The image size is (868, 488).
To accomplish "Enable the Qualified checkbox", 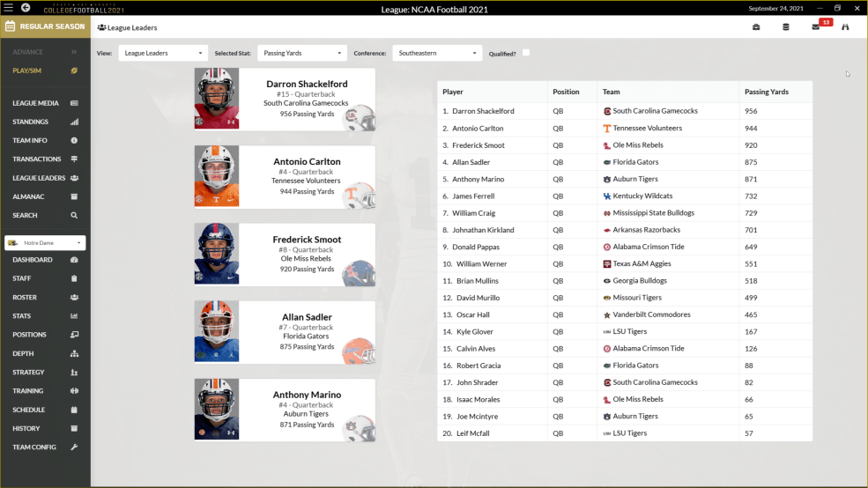I will 526,53.
